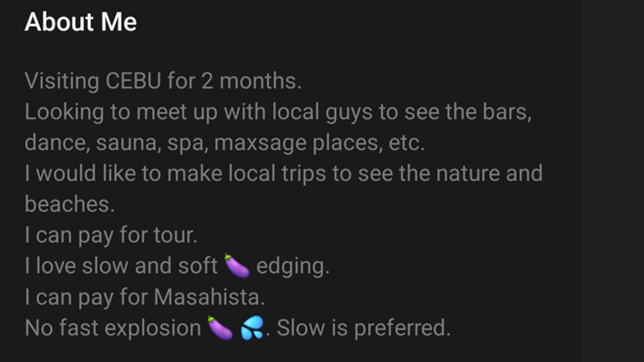Click the text No fast explosion
This screenshot has width=644, height=362.
click(x=113, y=328)
